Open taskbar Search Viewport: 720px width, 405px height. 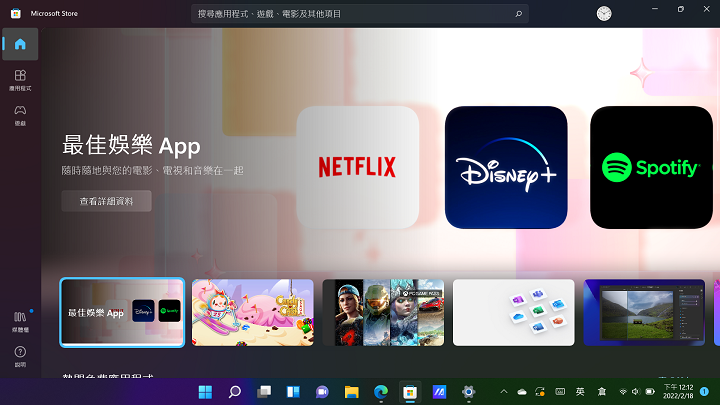[x=235, y=392]
